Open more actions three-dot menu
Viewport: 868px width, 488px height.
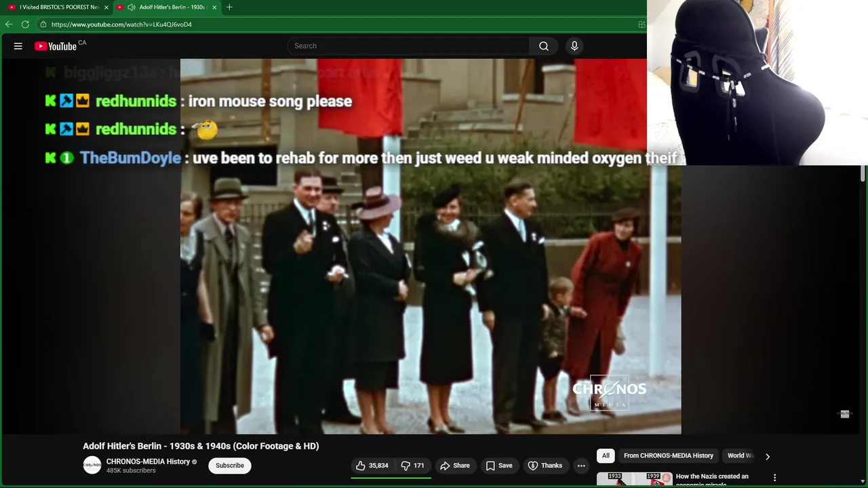point(581,466)
